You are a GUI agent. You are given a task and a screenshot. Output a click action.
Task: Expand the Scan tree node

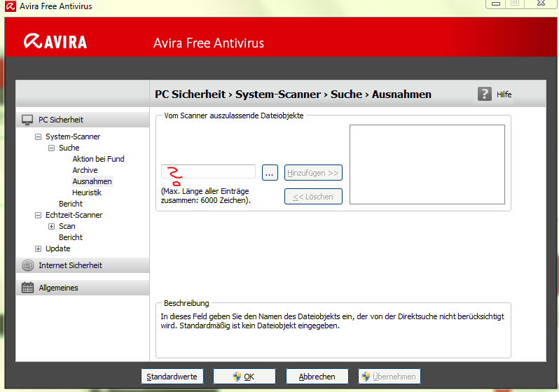(x=52, y=226)
